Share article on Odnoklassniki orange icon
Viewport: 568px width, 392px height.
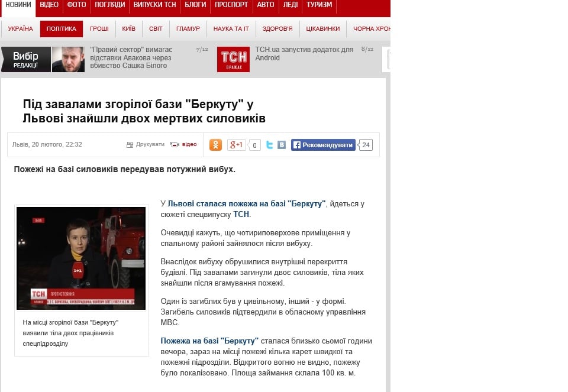[x=215, y=145]
